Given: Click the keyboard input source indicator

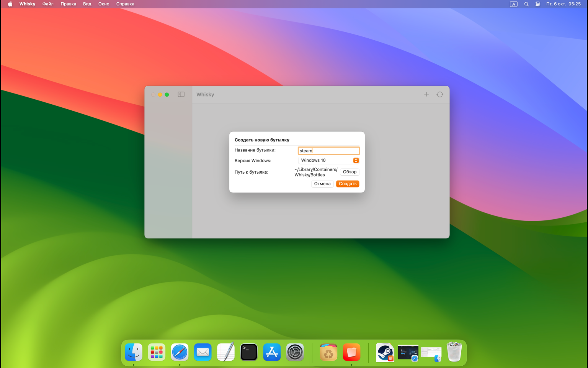Looking at the screenshot, I should click(x=514, y=4).
